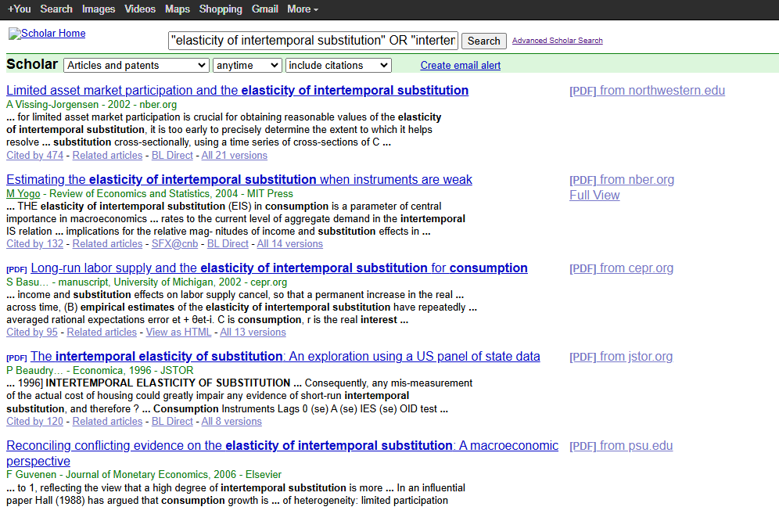Expand the More menu in top bar
Viewport: 779px width, 532px height.
303,9
